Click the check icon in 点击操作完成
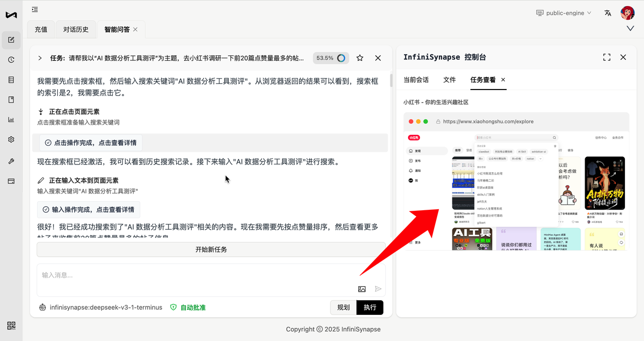The width and height of the screenshot is (644, 341). [x=48, y=143]
